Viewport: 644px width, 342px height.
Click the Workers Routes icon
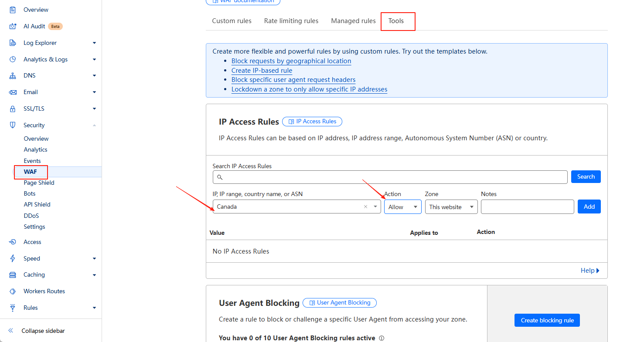13,291
